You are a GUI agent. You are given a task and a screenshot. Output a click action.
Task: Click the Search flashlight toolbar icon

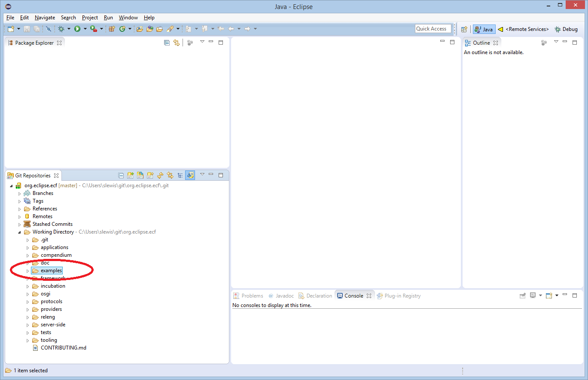click(170, 29)
